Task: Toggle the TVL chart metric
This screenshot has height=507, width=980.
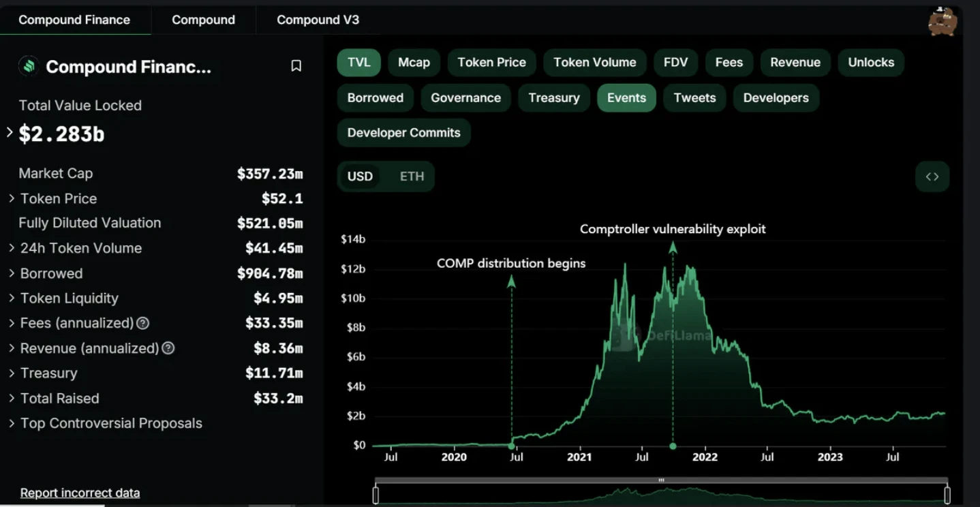Action: point(358,63)
